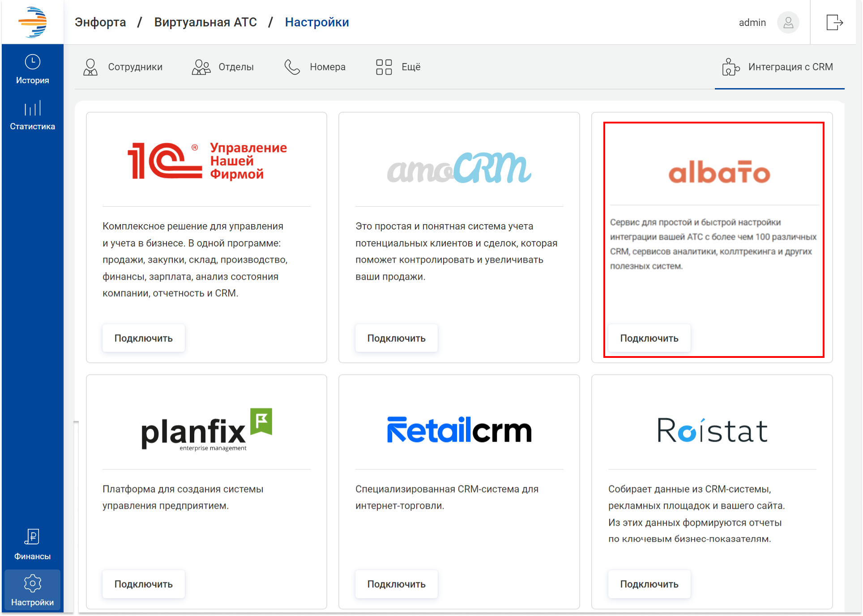
Task: Click text 'Специализированная CRM-система для'
Action: [x=447, y=489]
